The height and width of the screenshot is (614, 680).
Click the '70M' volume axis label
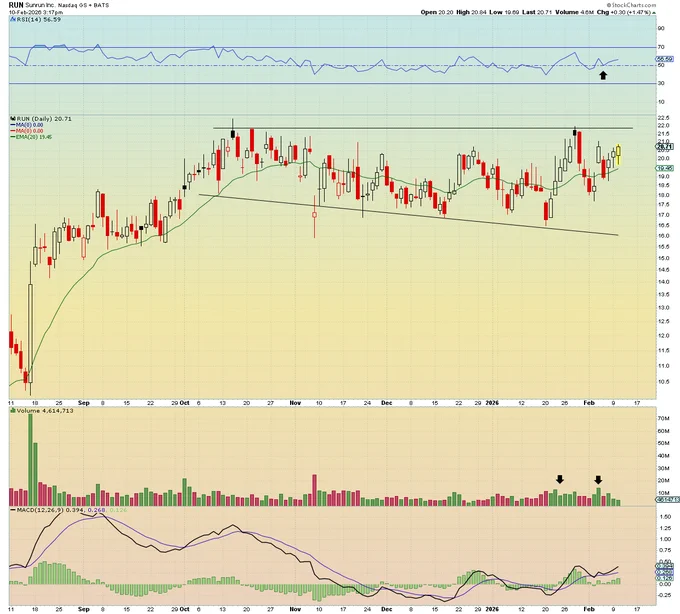pyautogui.click(x=662, y=419)
